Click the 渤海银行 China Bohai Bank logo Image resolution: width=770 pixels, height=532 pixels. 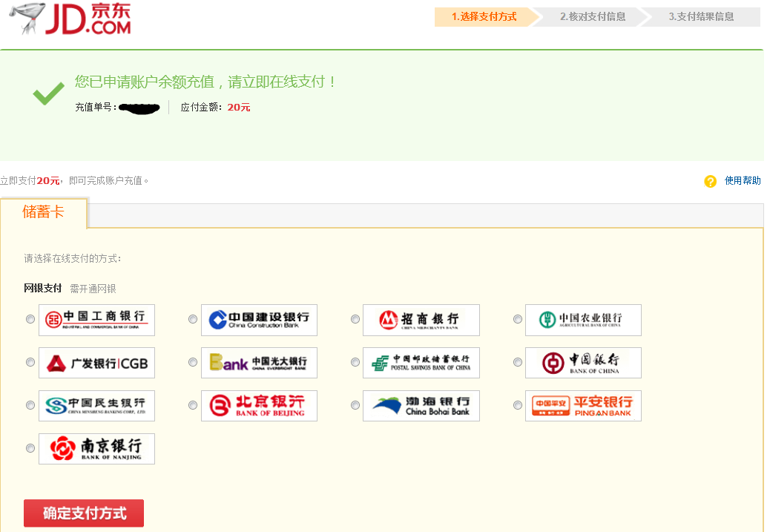pos(421,406)
